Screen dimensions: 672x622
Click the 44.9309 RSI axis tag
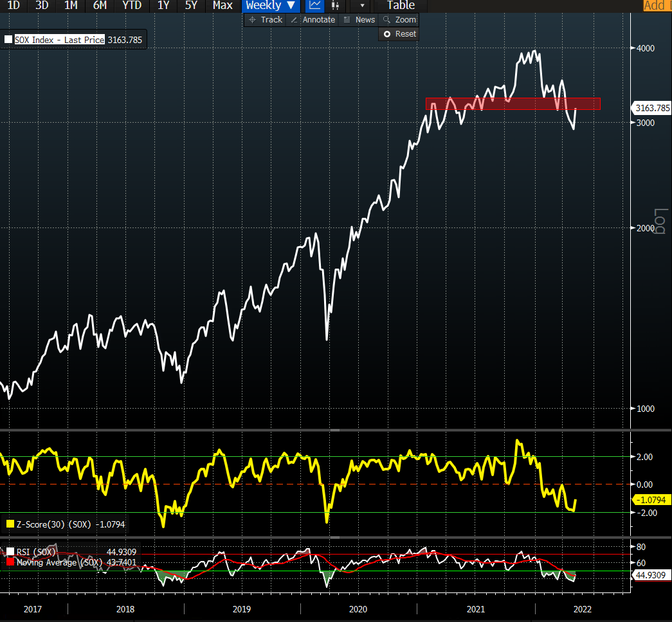[651, 575]
